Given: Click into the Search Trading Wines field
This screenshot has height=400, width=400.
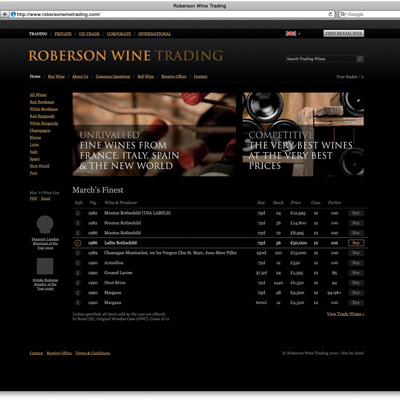Looking at the screenshot, I should [x=321, y=59].
